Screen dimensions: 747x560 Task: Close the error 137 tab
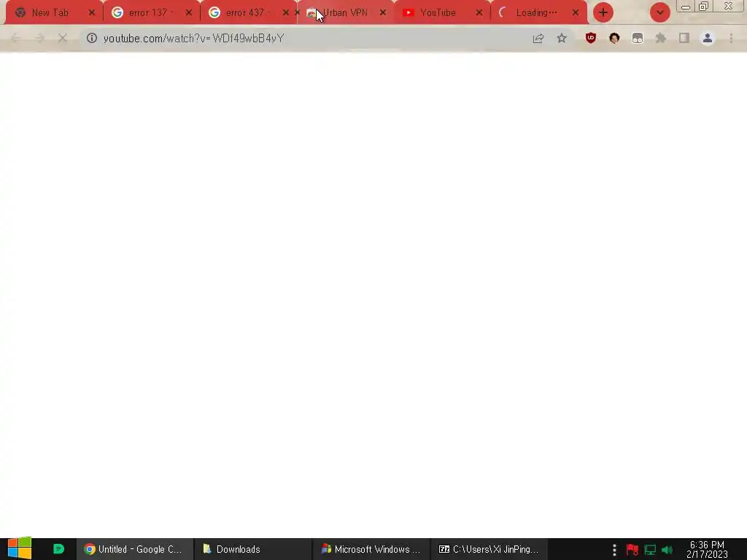(189, 13)
